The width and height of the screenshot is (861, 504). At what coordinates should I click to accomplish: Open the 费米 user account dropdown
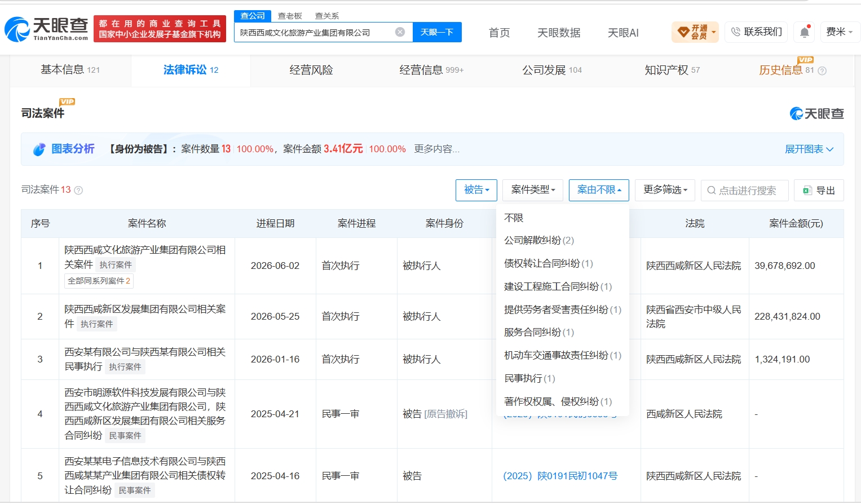point(839,32)
